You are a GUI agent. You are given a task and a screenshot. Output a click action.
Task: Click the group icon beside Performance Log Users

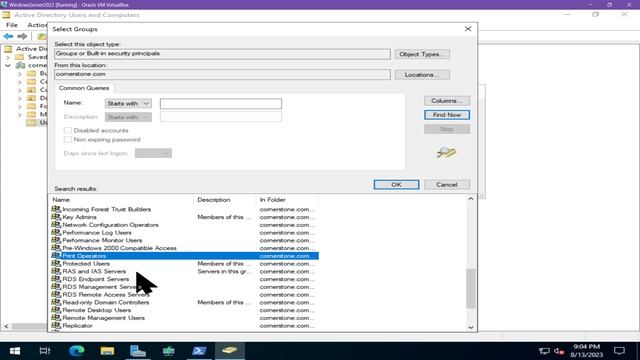pyautogui.click(x=56, y=232)
